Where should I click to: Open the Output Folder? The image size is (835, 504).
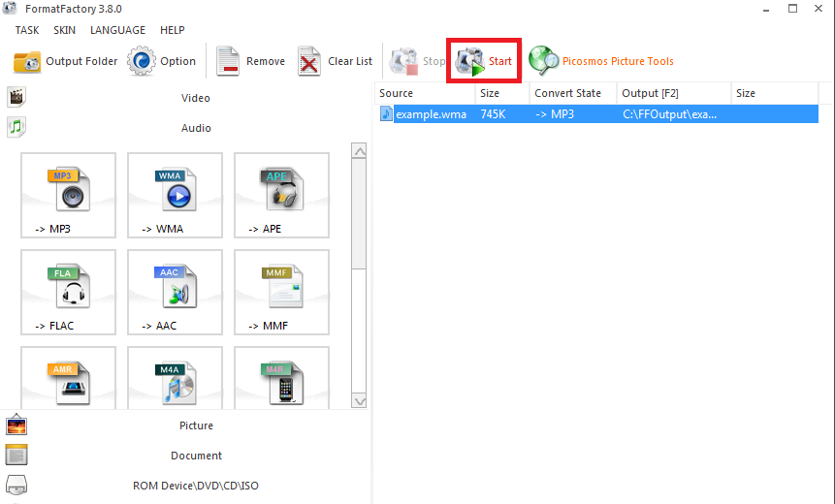[x=65, y=62]
